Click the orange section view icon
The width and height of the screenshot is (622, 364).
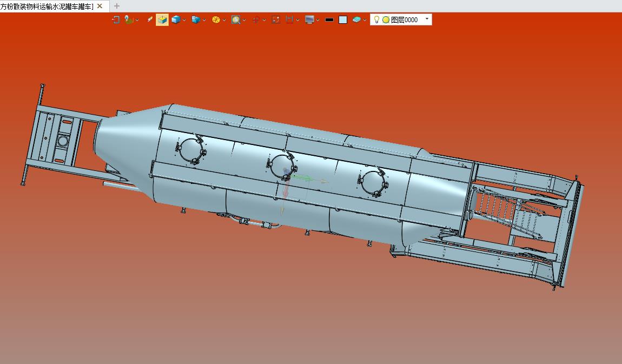coord(216,19)
